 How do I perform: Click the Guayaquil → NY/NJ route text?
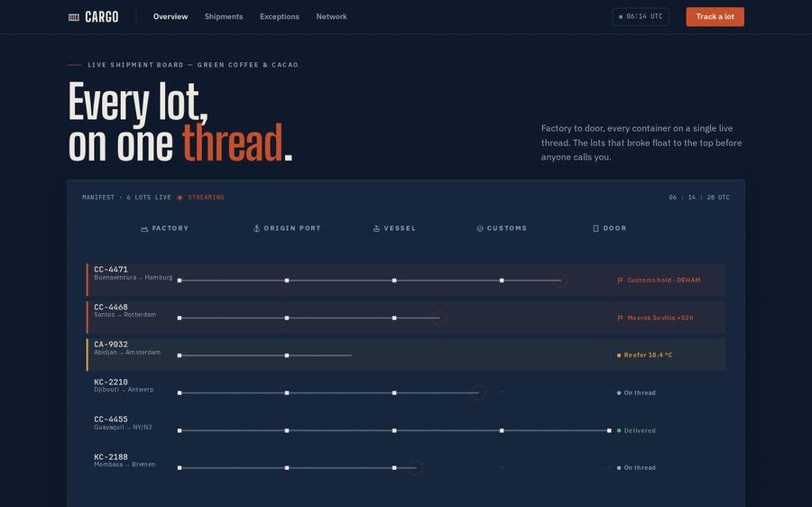(123, 428)
